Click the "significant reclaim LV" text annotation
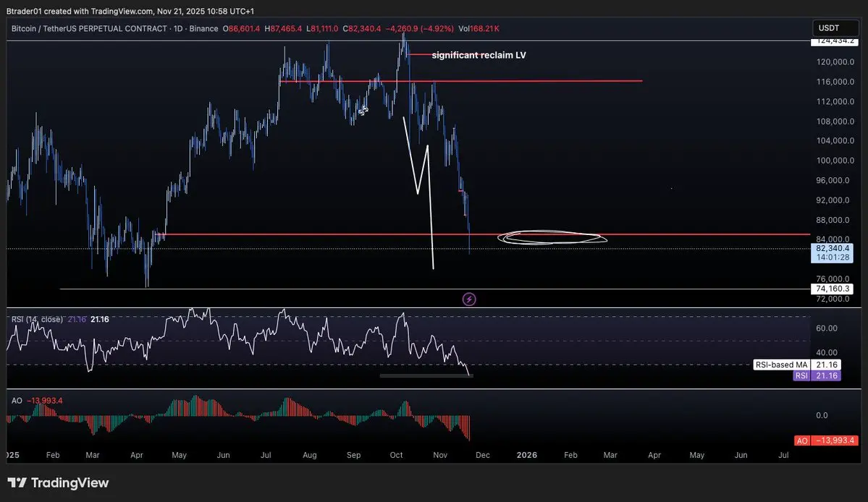The width and height of the screenshot is (868, 502). (479, 55)
